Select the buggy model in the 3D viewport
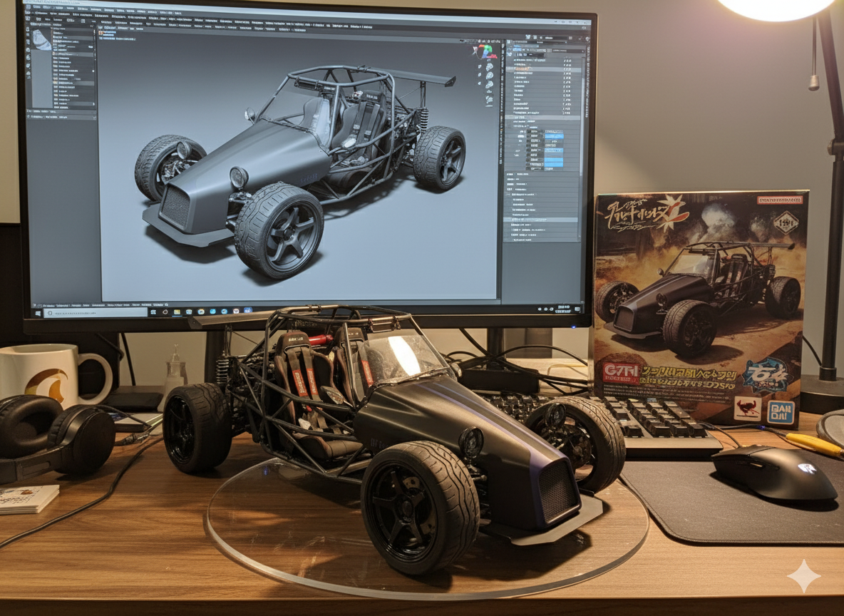Image resolution: width=844 pixels, height=616 pixels. point(295,171)
